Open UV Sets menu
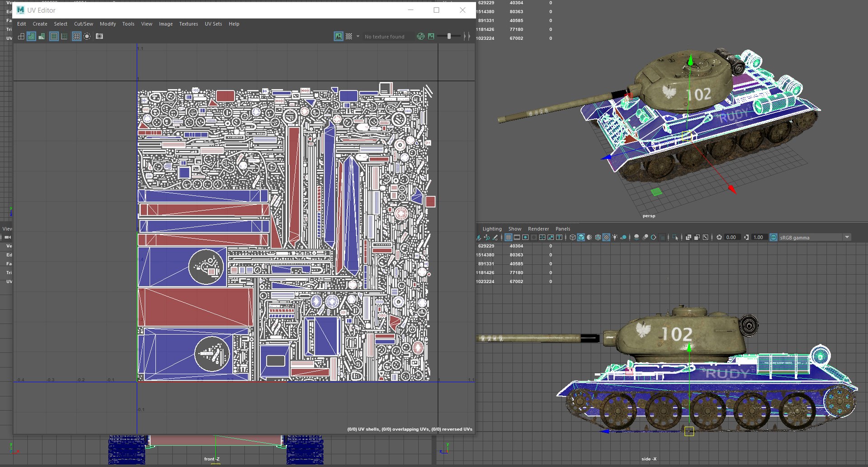The width and height of the screenshot is (868, 467). pyautogui.click(x=213, y=24)
